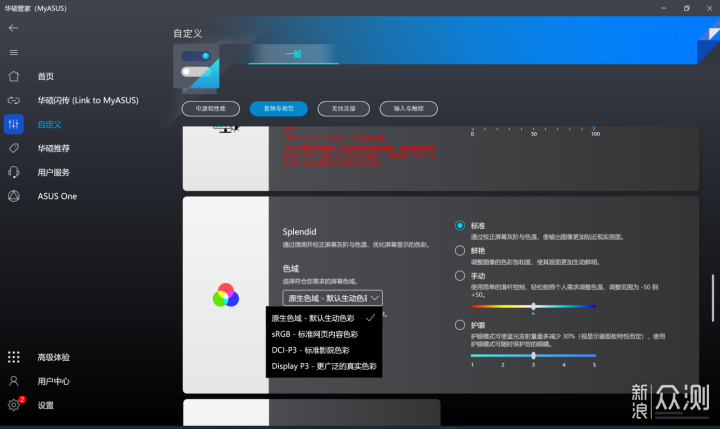Open the 电源和性能 category button
This screenshot has width=720, height=429.
click(211, 109)
